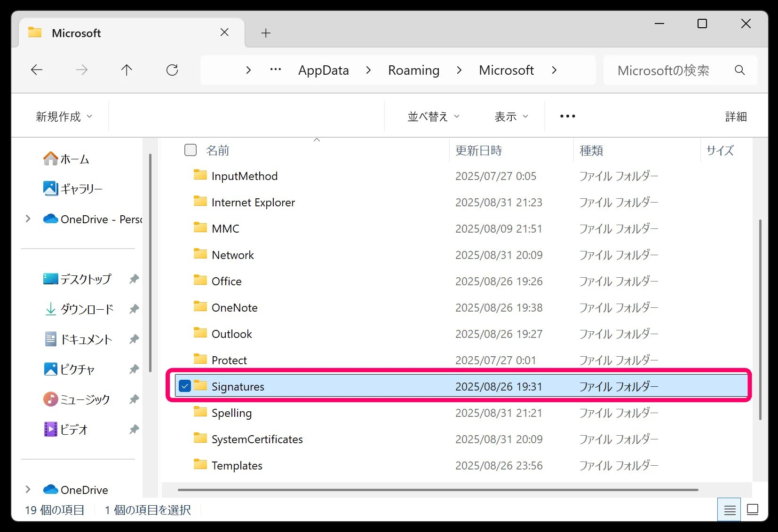Add a new Explorer tab

click(x=266, y=33)
